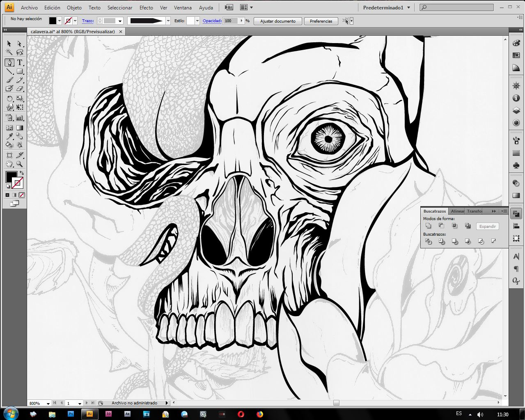Click the Preferencias button
525x420 pixels.
321,21
